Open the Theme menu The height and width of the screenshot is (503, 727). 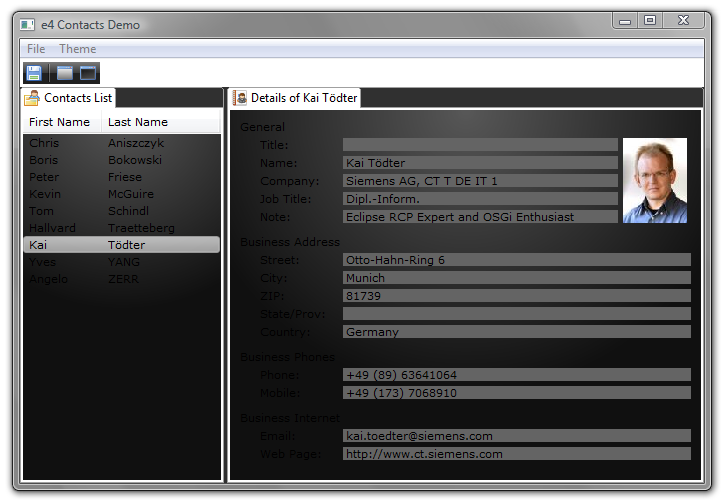[77, 49]
